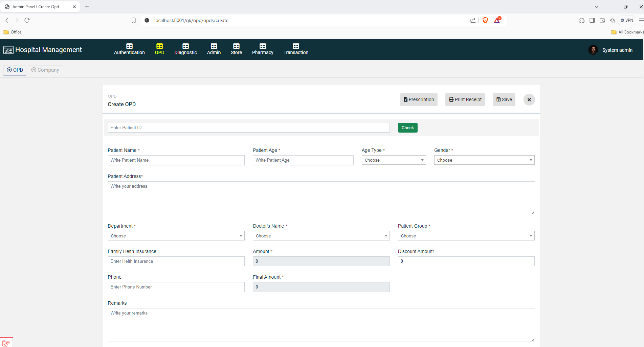Image resolution: width=644 pixels, height=347 pixels.
Task: Save the OPD form
Action: pyautogui.click(x=504, y=99)
